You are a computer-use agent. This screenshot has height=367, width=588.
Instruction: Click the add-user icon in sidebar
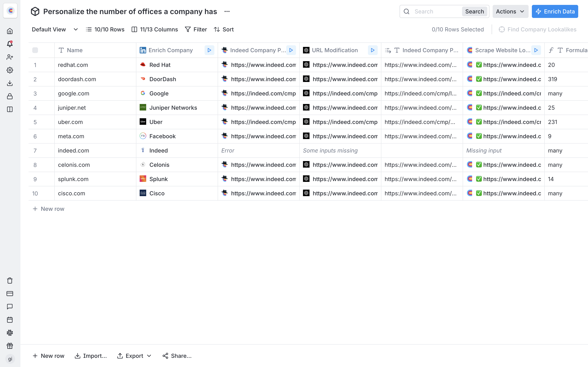[10, 57]
